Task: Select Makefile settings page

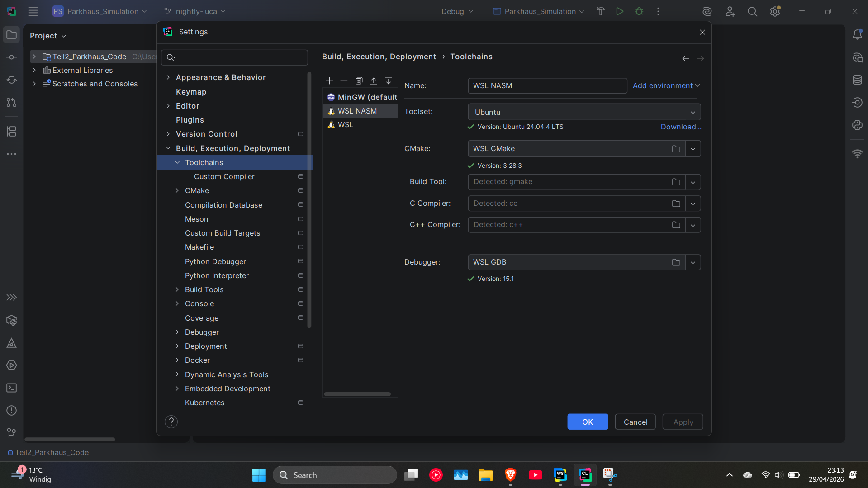Action: [x=199, y=247]
